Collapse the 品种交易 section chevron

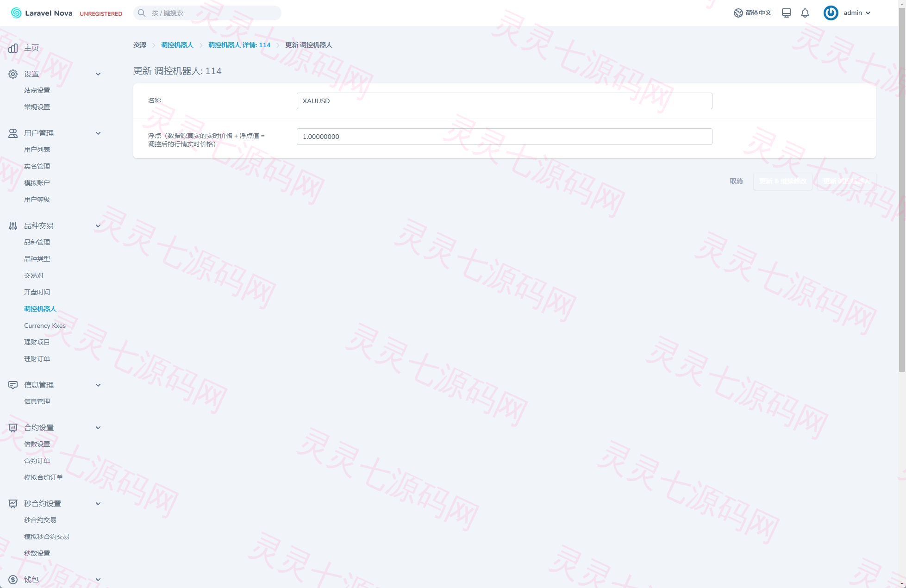(98, 226)
